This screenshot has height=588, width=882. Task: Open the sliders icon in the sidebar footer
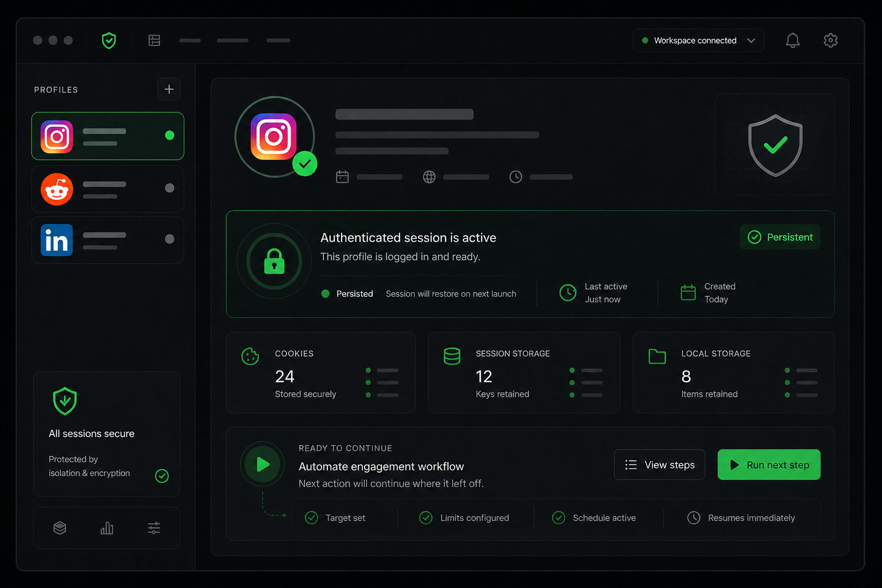[154, 528]
